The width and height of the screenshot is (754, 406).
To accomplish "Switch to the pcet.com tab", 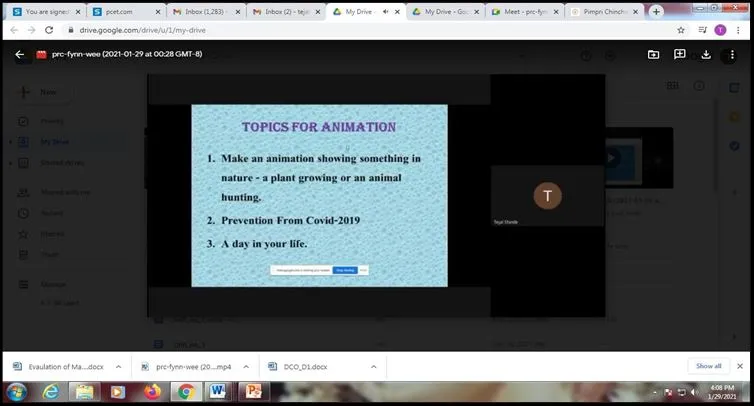I will pyautogui.click(x=126, y=12).
